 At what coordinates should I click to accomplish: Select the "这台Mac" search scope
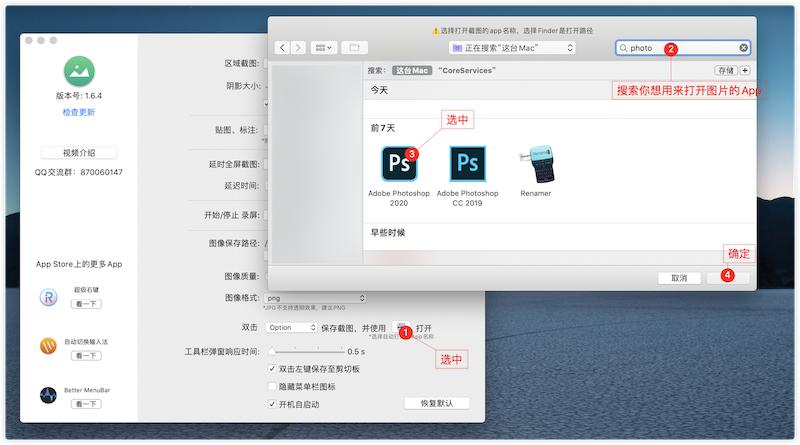(412, 70)
